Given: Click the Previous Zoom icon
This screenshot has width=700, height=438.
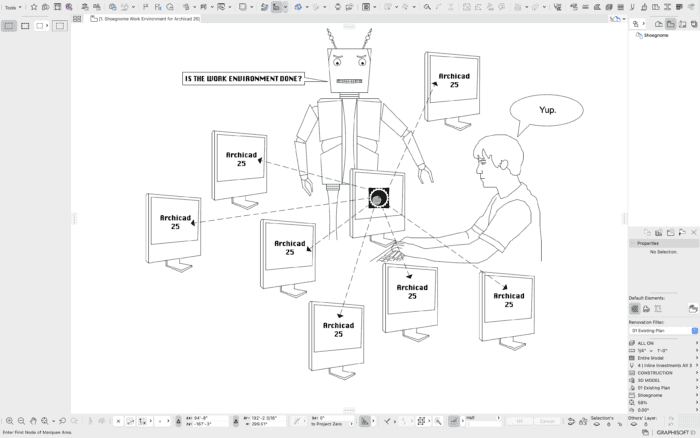Looking at the screenshot, I should (62, 421).
